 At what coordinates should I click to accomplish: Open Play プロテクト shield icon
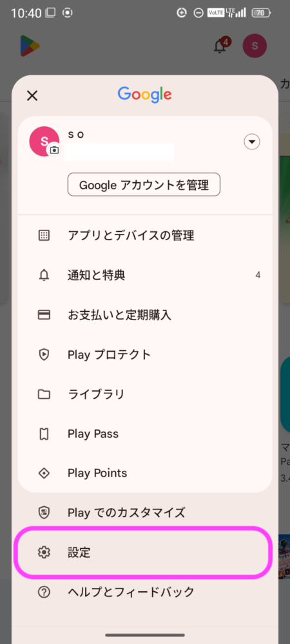pos(44,354)
